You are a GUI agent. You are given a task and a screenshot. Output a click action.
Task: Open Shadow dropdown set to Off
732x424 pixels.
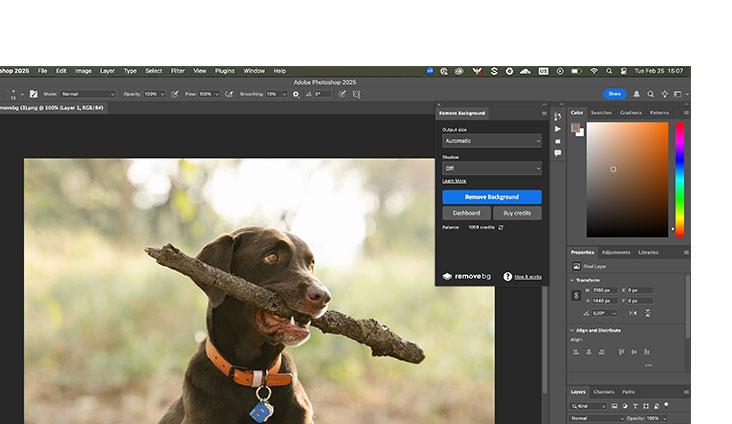[x=492, y=168]
